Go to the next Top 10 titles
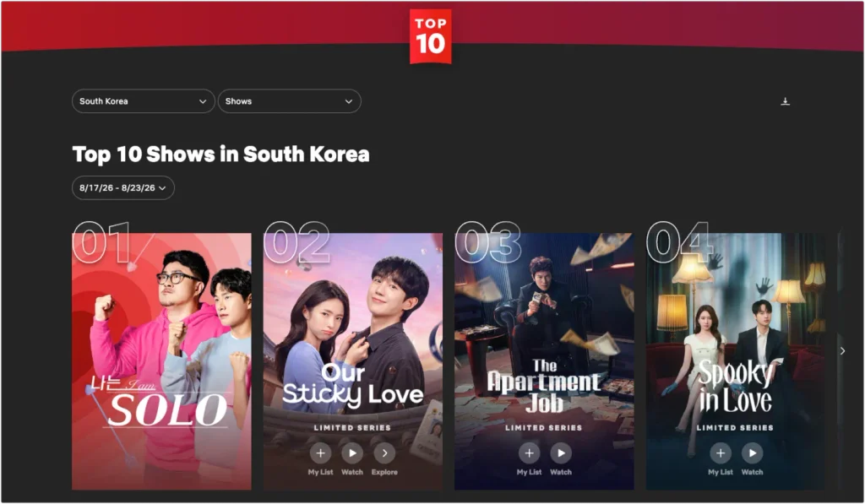The image size is (865, 504). coord(842,350)
